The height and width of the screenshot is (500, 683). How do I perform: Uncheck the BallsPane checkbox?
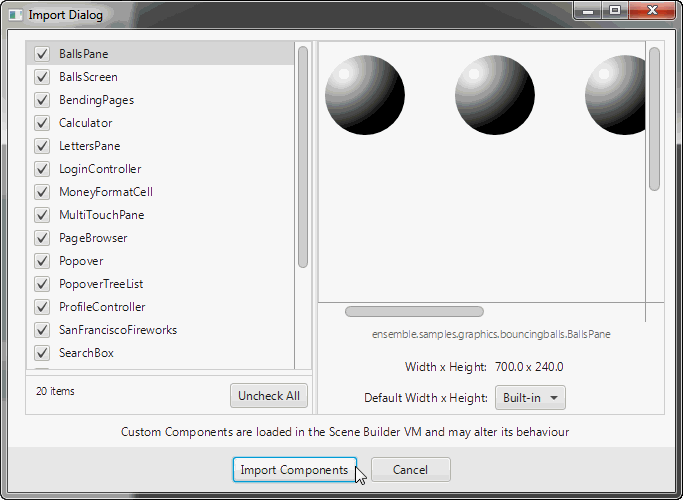pyautogui.click(x=42, y=54)
